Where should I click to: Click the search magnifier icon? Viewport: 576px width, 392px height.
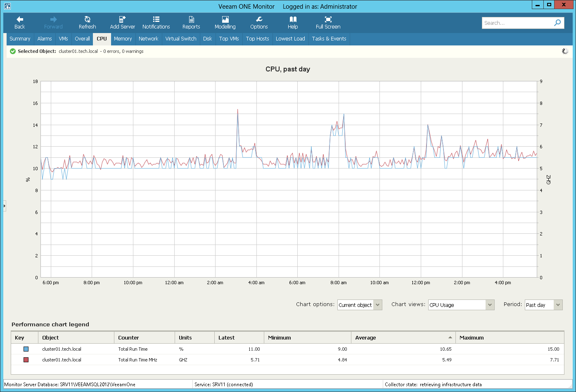[x=557, y=23]
